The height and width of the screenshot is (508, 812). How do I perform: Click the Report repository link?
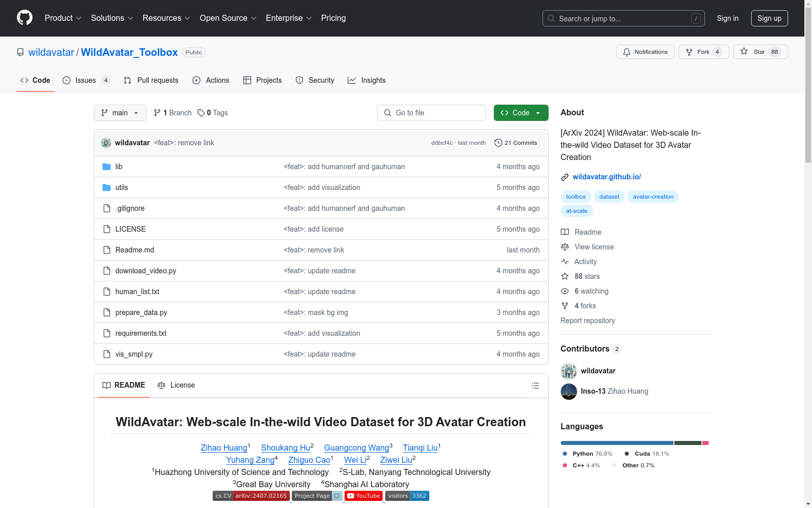click(588, 321)
